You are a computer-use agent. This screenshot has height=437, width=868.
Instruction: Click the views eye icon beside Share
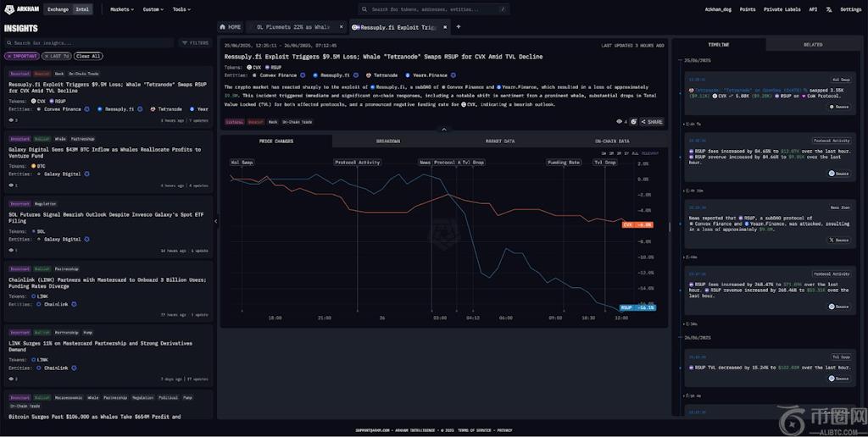(x=620, y=122)
